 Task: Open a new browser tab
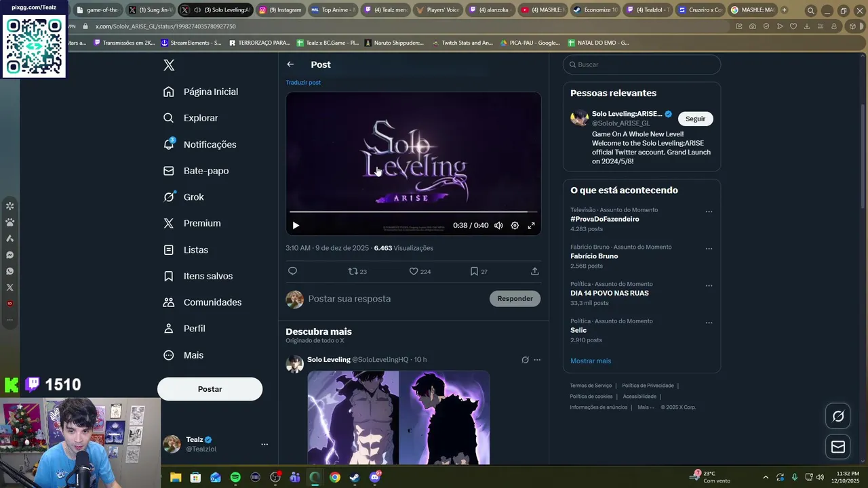(784, 10)
